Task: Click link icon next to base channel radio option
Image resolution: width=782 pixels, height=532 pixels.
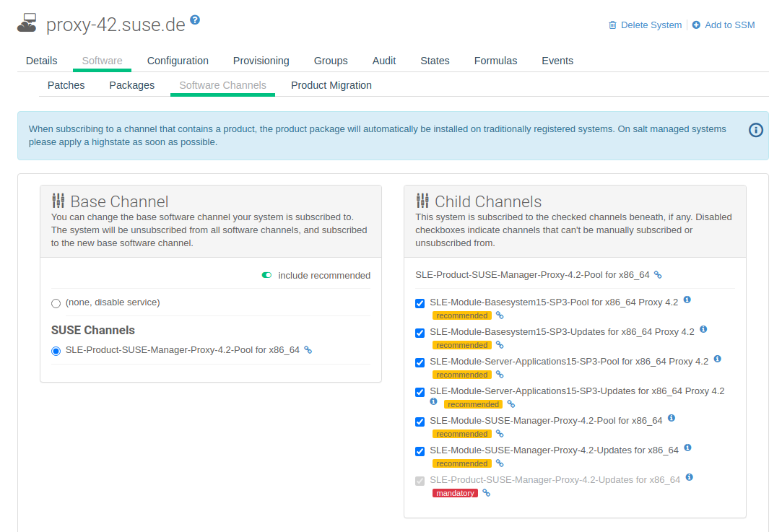Action: pos(308,350)
